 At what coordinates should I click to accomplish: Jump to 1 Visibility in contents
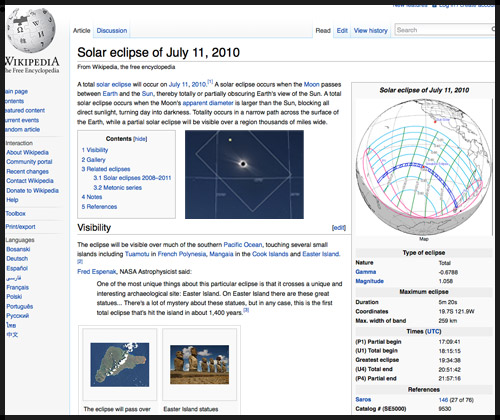[x=95, y=150]
